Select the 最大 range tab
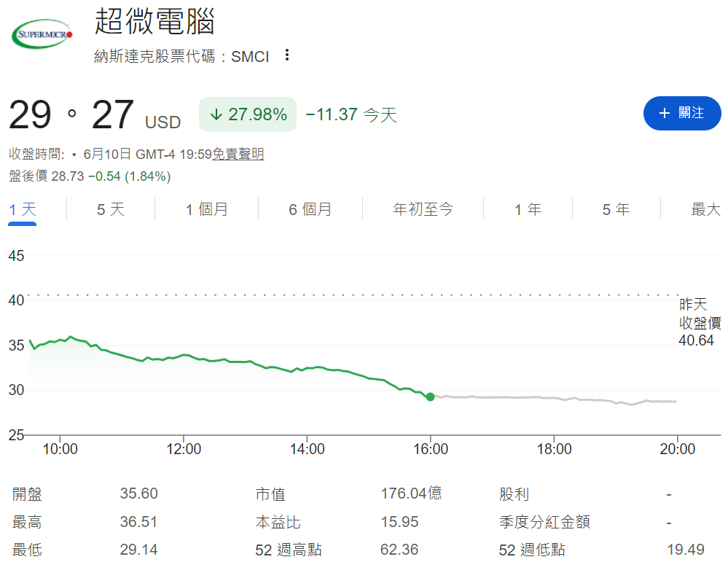The height and width of the screenshot is (562, 728). (x=705, y=209)
